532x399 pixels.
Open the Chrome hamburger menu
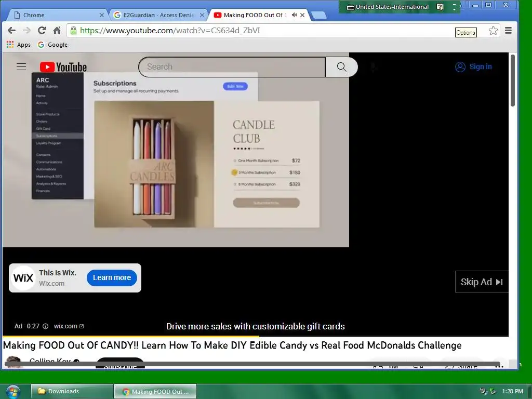[x=508, y=31]
